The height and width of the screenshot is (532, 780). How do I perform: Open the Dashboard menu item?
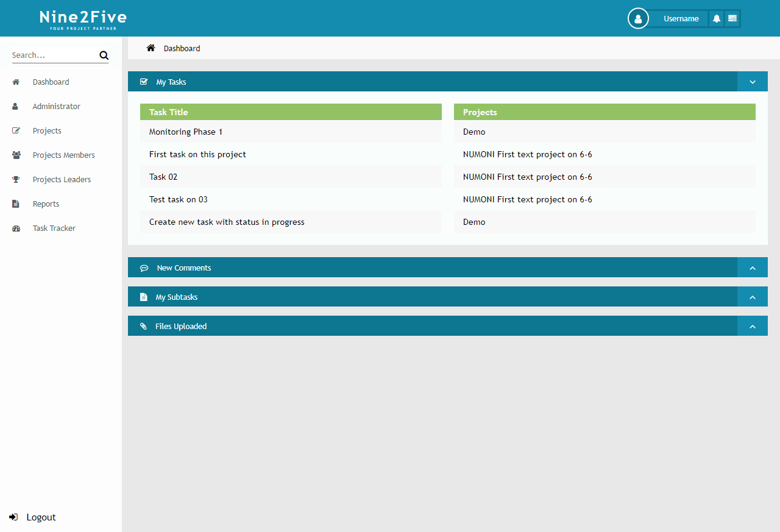(x=51, y=82)
